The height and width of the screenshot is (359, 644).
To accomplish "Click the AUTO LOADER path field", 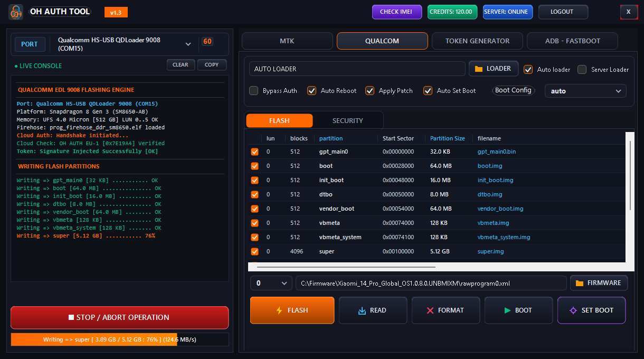I will click(357, 69).
